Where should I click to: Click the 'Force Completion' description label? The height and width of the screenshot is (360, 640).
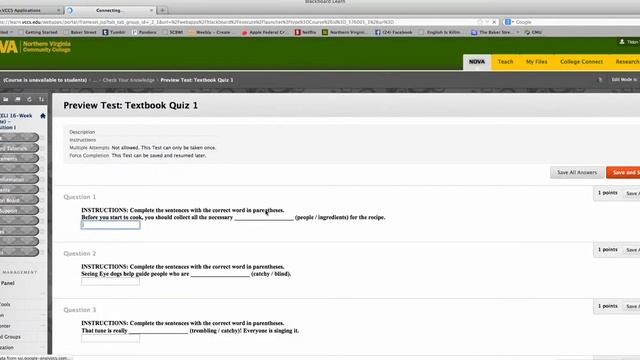[89, 156]
